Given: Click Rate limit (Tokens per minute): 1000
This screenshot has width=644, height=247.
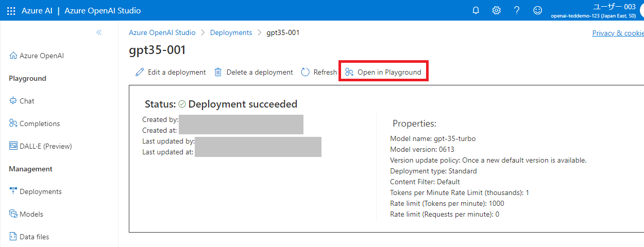Looking at the screenshot, I should (447, 203).
